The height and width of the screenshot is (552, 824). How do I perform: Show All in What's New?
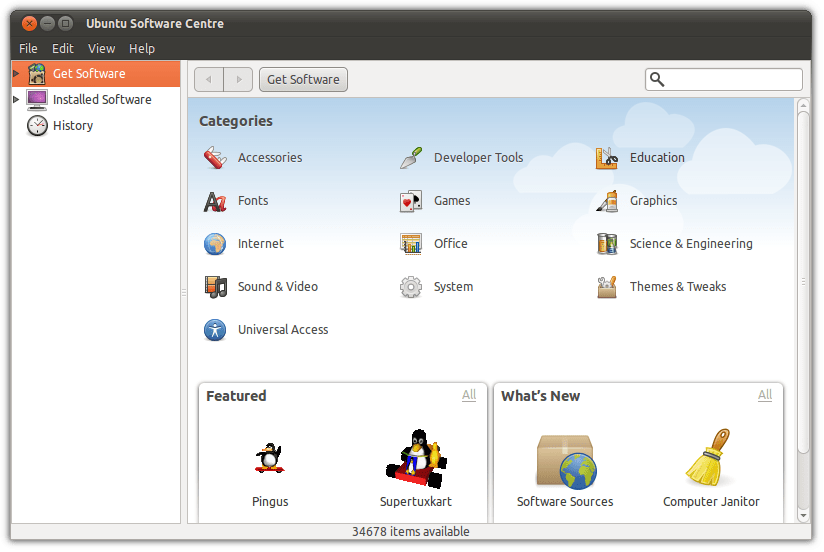pyautogui.click(x=765, y=395)
